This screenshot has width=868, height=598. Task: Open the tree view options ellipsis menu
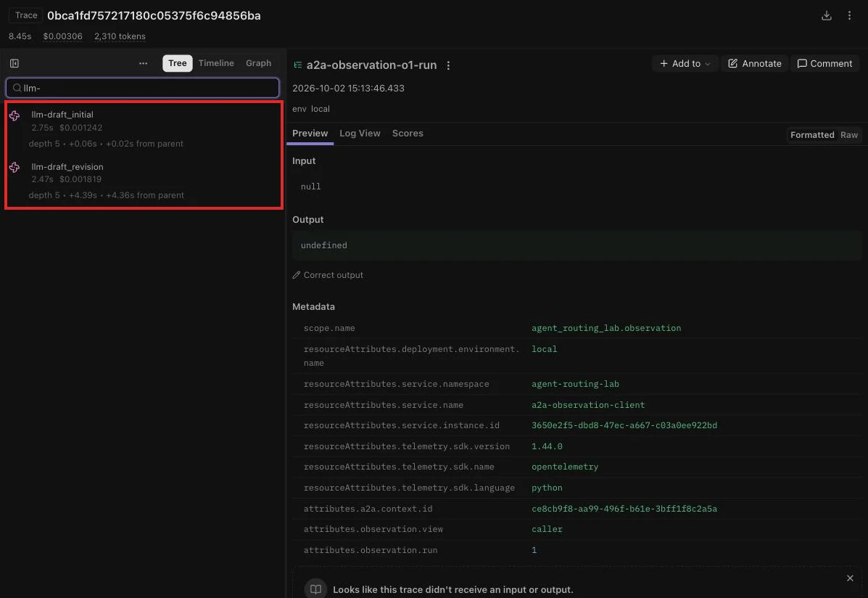[x=143, y=63]
